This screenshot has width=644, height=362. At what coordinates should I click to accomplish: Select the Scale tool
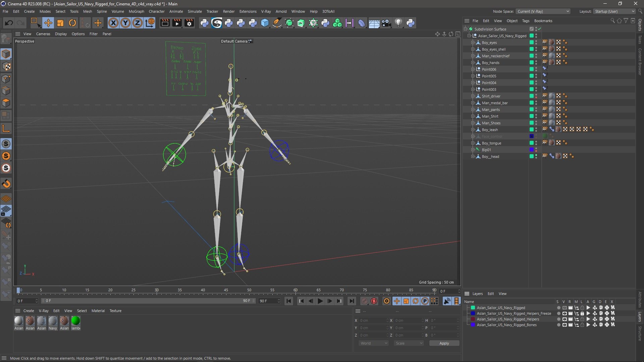tap(60, 23)
